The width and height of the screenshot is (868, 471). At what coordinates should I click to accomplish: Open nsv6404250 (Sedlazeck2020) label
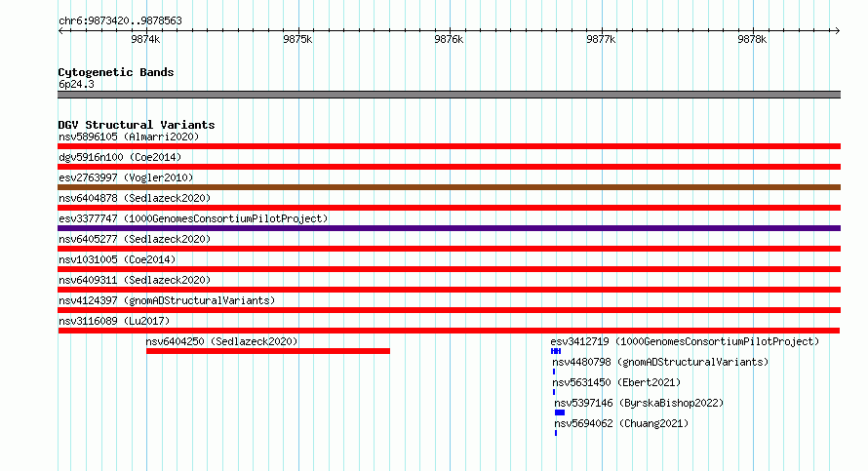click(x=221, y=341)
